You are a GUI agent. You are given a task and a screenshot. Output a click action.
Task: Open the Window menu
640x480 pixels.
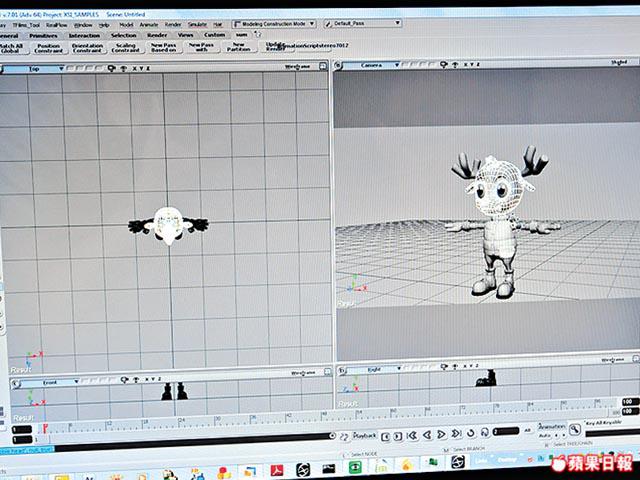(x=83, y=25)
